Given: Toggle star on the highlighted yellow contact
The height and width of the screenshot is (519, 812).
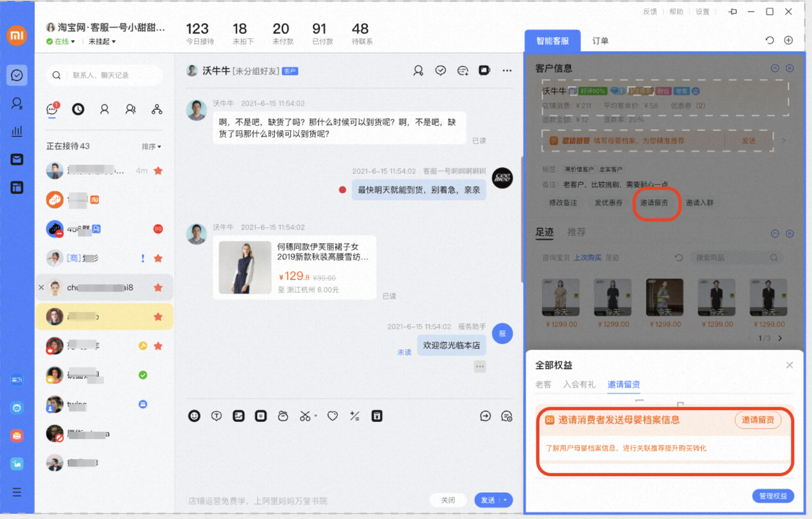Looking at the screenshot, I should [158, 317].
